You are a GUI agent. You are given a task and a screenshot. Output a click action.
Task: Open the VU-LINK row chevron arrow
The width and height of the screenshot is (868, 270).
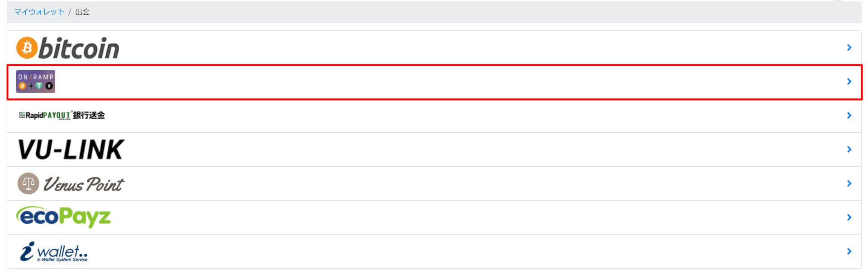click(x=849, y=149)
